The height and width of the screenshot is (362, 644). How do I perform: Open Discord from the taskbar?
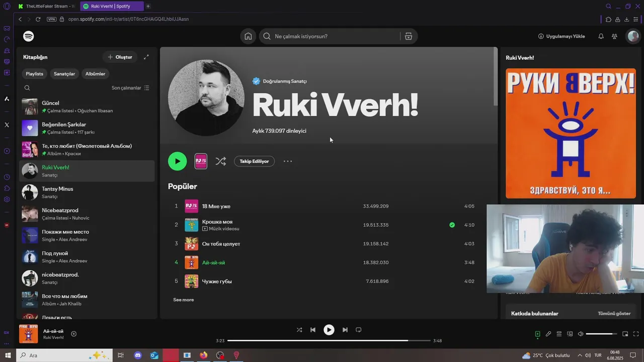tap(138, 355)
